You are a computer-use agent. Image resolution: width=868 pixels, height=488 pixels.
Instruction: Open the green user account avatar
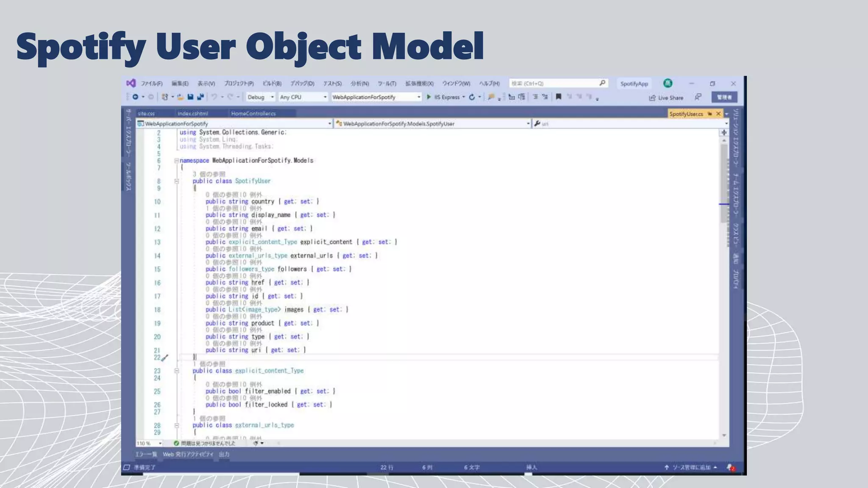[x=668, y=83]
